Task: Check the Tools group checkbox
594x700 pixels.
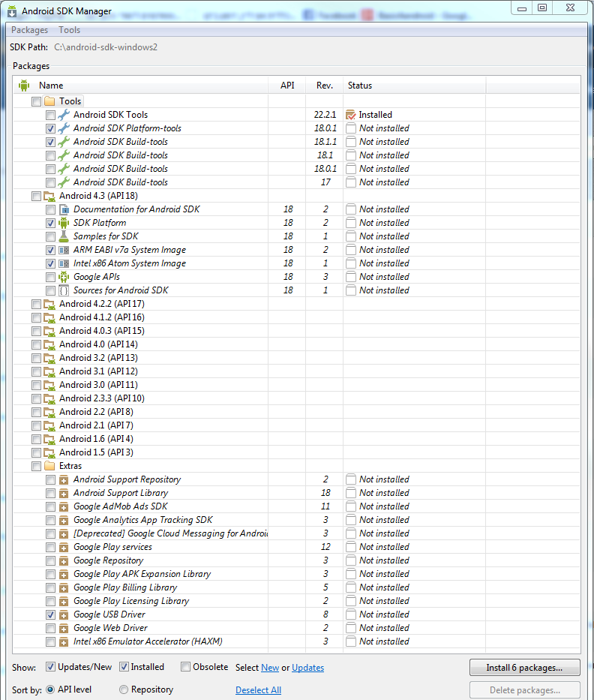Action: (36, 102)
